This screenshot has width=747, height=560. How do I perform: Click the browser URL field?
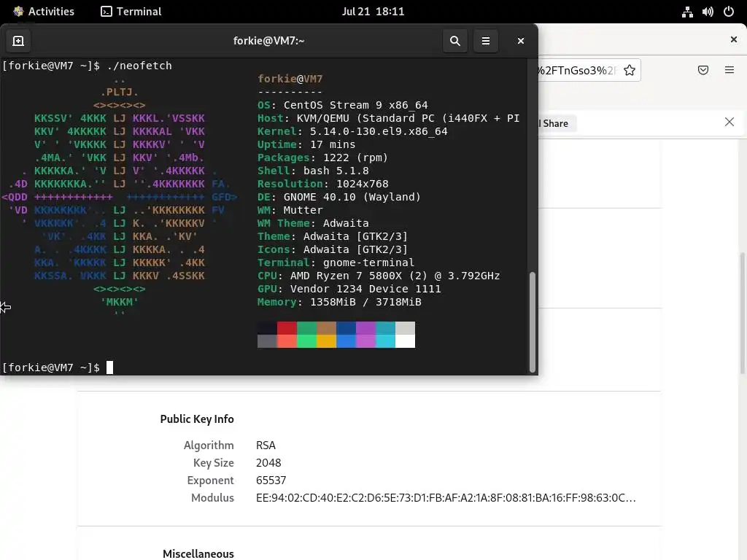[589, 71]
